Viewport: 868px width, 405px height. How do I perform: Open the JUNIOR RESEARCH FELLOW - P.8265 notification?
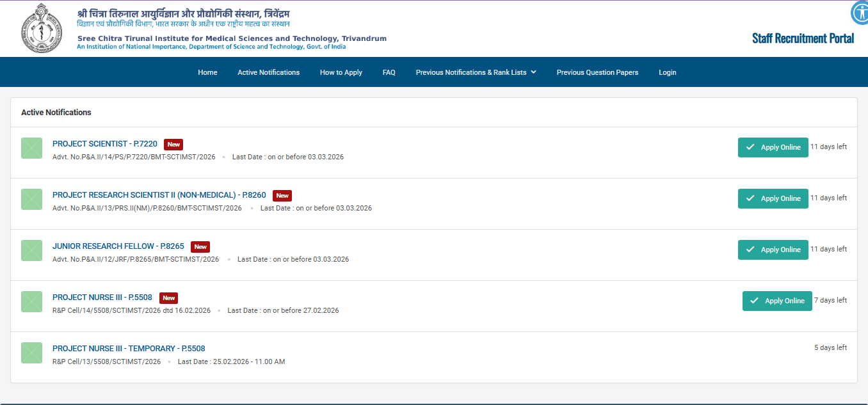click(118, 246)
